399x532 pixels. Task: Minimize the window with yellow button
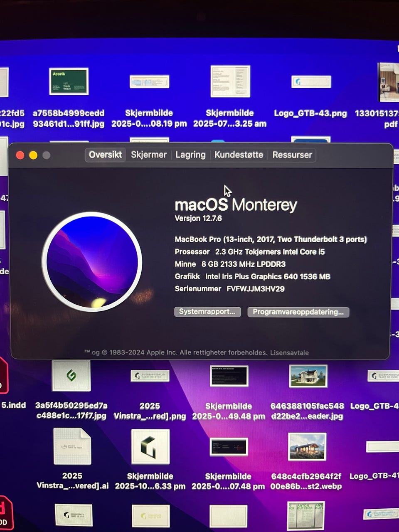click(x=33, y=155)
